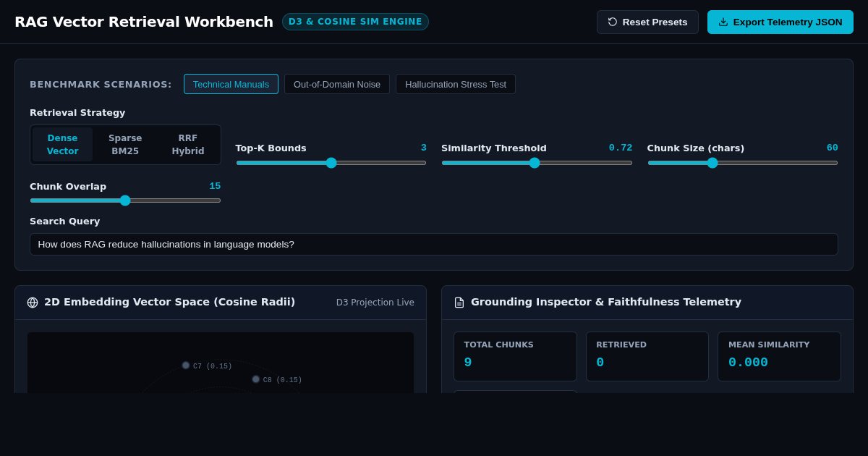Click the C8 (0.15) node in the embedding plot

click(256, 379)
